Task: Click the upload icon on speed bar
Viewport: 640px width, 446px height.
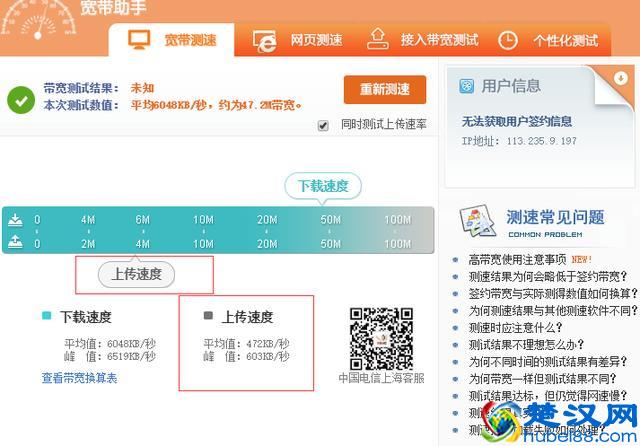Action: tap(16, 242)
